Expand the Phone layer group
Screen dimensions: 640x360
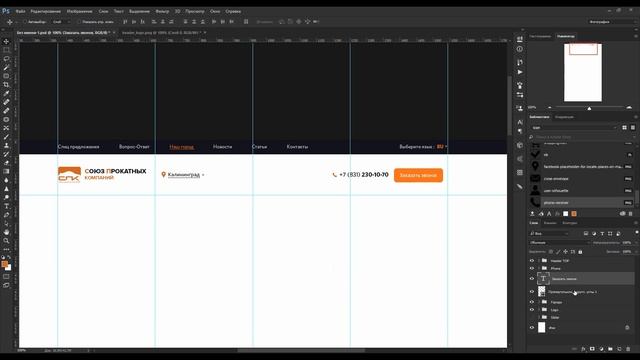tap(539, 268)
